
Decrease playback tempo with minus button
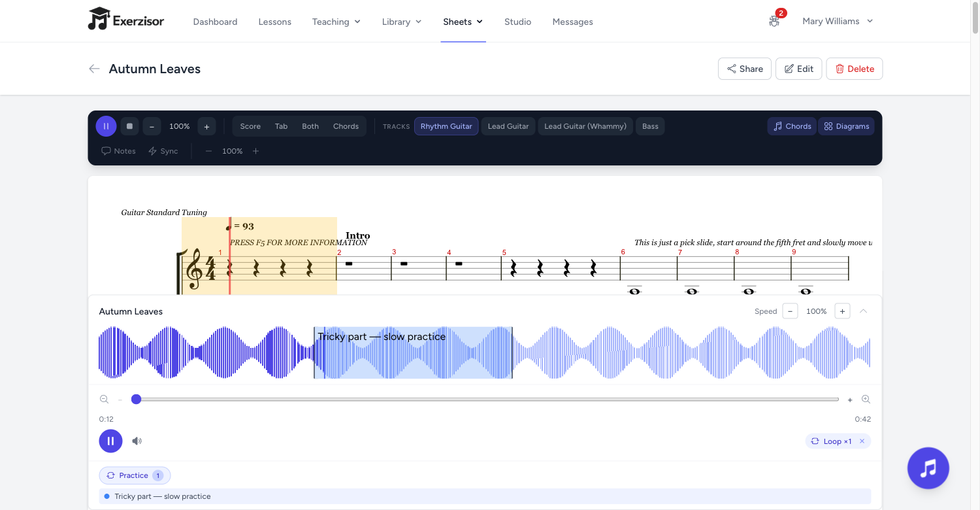[x=152, y=126]
